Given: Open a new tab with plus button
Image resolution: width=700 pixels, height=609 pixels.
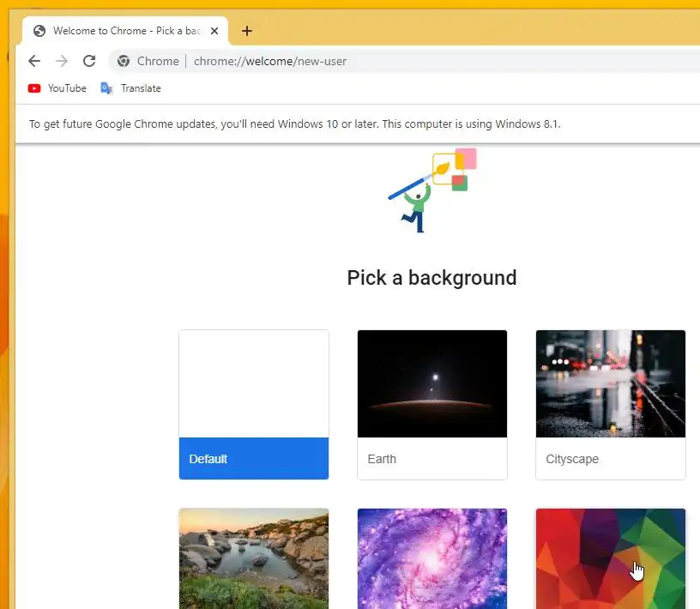Looking at the screenshot, I should coord(247,31).
